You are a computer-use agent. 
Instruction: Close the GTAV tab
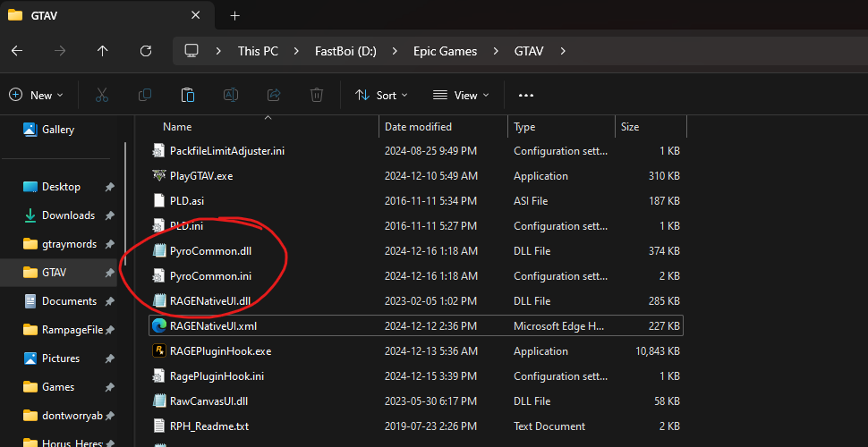[195, 15]
